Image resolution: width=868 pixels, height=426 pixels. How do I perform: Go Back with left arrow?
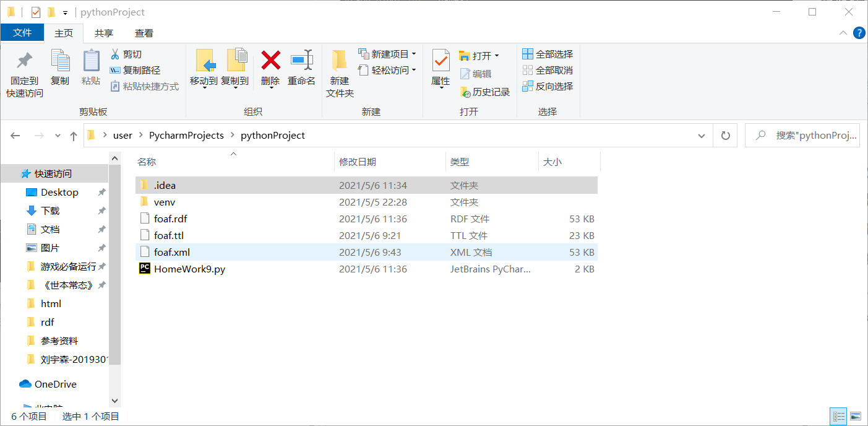point(15,136)
